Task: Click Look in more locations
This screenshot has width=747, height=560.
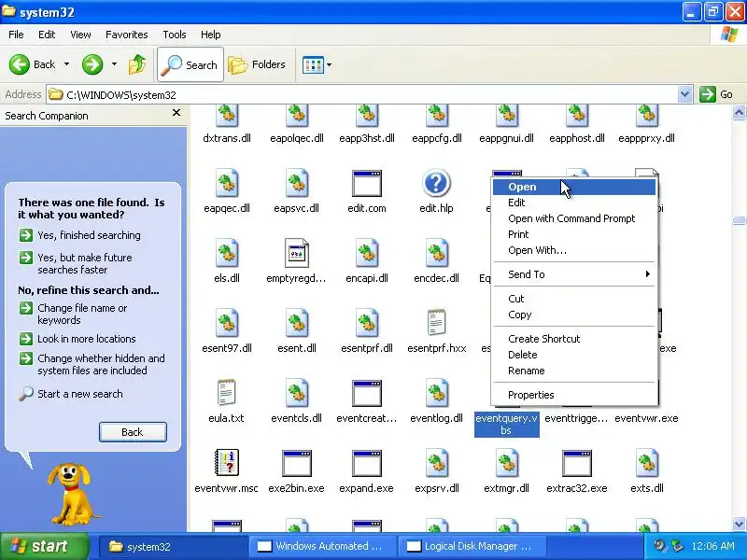Action: coord(78,339)
